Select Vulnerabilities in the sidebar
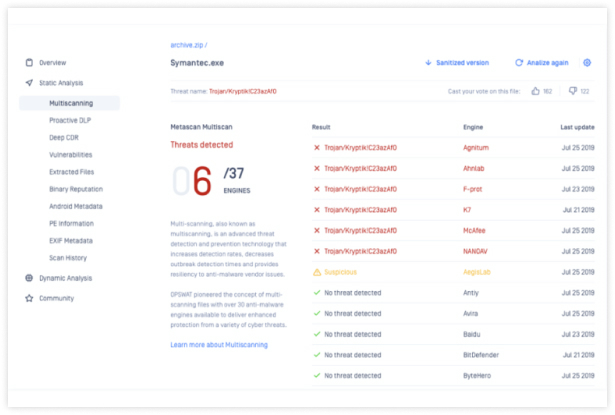 click(71, 155)
